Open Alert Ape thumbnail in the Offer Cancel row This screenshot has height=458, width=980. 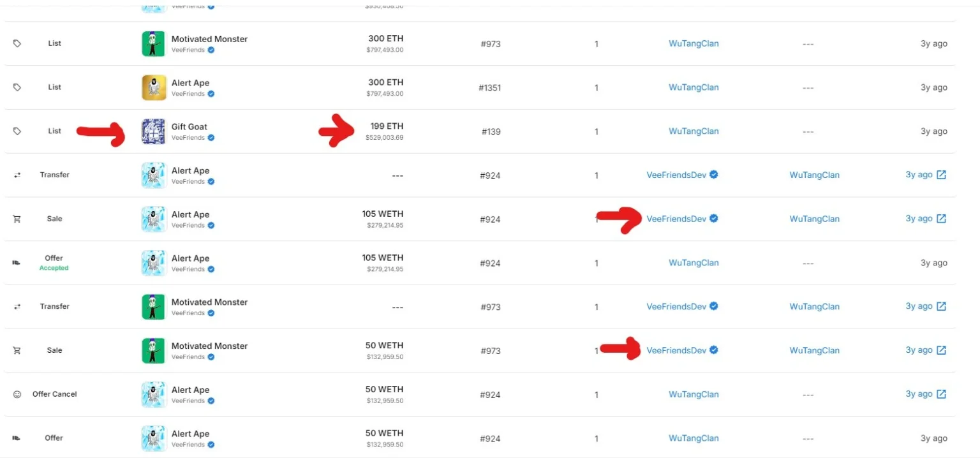click(x=154, y=394)
